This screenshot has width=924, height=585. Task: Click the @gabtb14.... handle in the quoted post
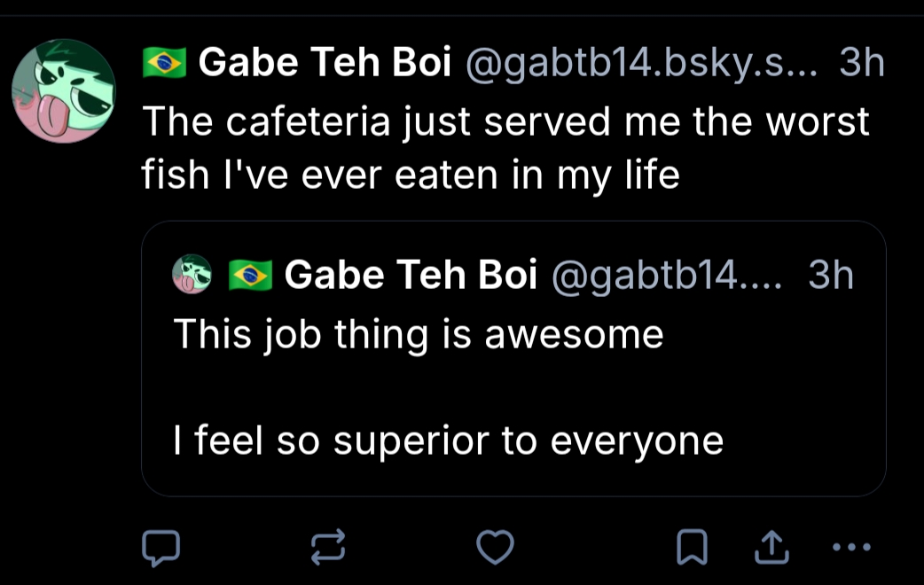(x=668, y=276)
